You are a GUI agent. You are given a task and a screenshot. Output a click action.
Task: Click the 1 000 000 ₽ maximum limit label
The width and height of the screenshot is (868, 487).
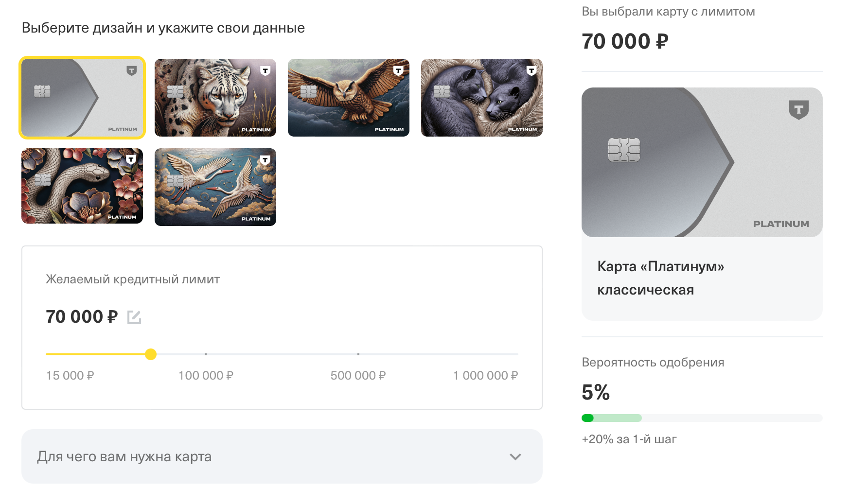(485, 376)
